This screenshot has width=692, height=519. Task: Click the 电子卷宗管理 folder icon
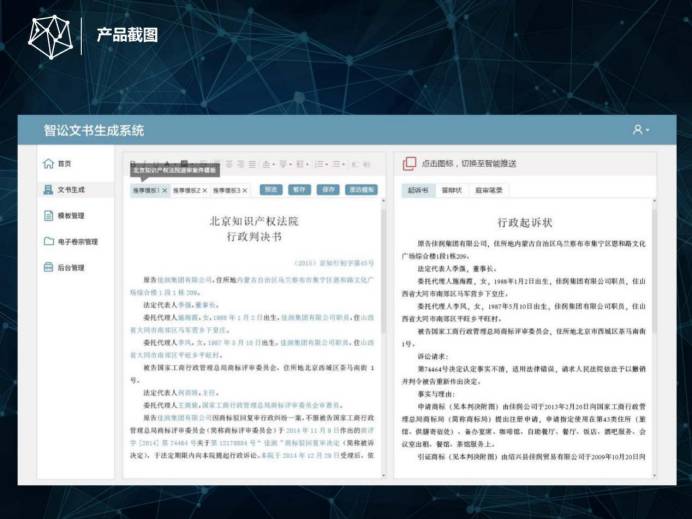tap(49, 241)
